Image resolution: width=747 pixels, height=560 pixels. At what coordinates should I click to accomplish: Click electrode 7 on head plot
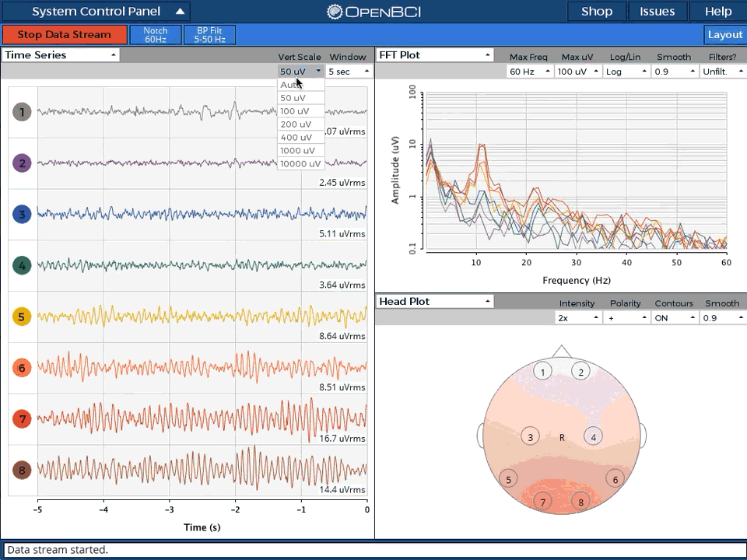click(x=543, y=502)
